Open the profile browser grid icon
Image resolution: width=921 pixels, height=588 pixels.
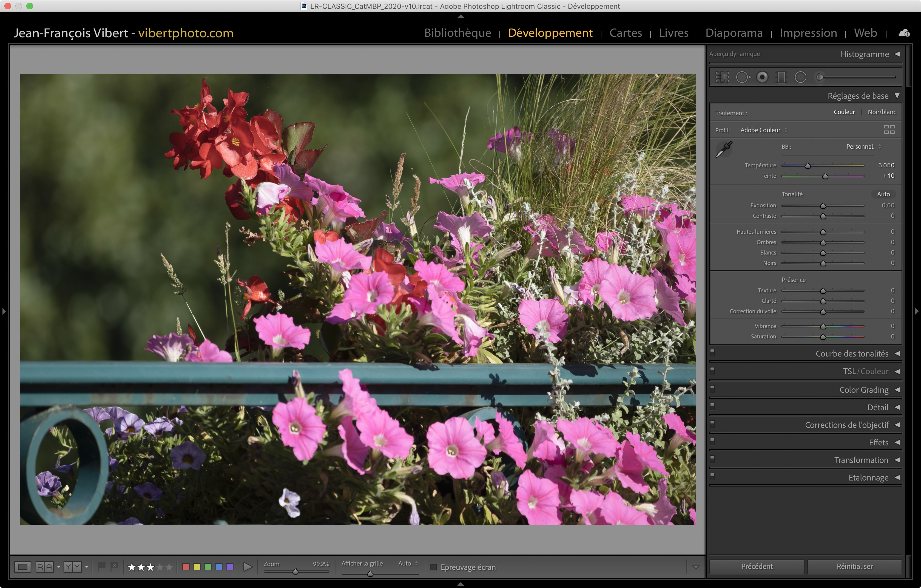pos(889,130)
